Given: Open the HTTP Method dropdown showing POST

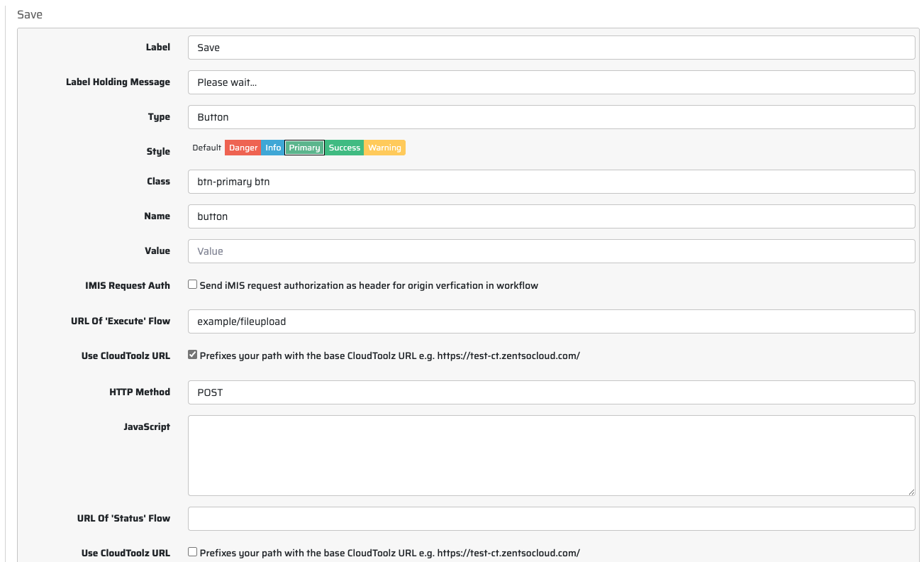Looking at the screenshot, I should pos(551,392).
